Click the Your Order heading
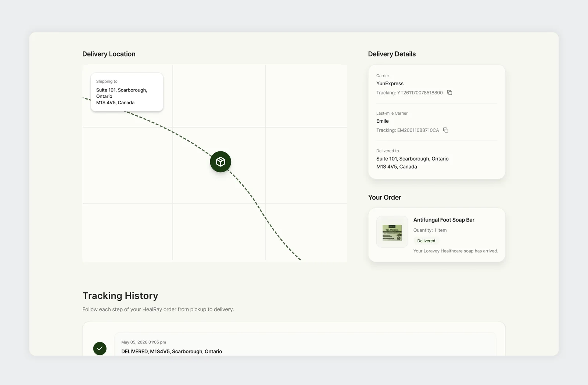Viewport: 588px width, 385px height. pos(385,197)
